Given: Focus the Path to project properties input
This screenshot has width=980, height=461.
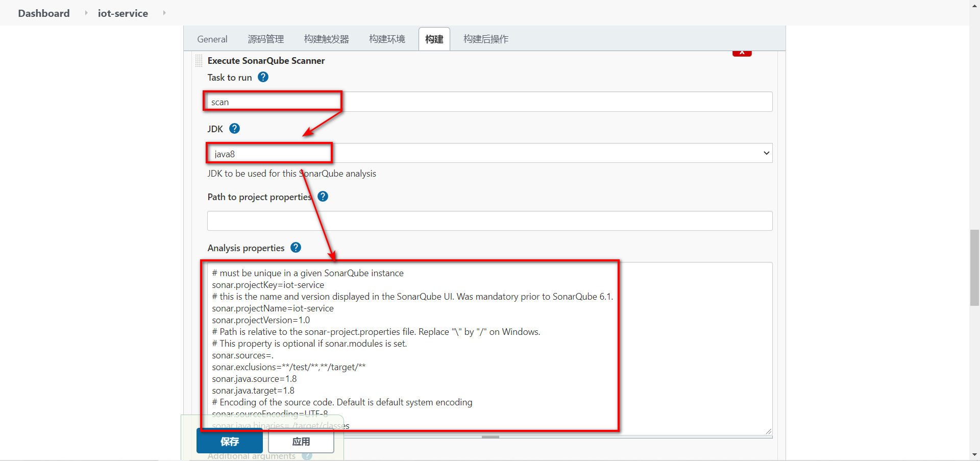Looking at the screenshot, I should [x=489, y=221].
